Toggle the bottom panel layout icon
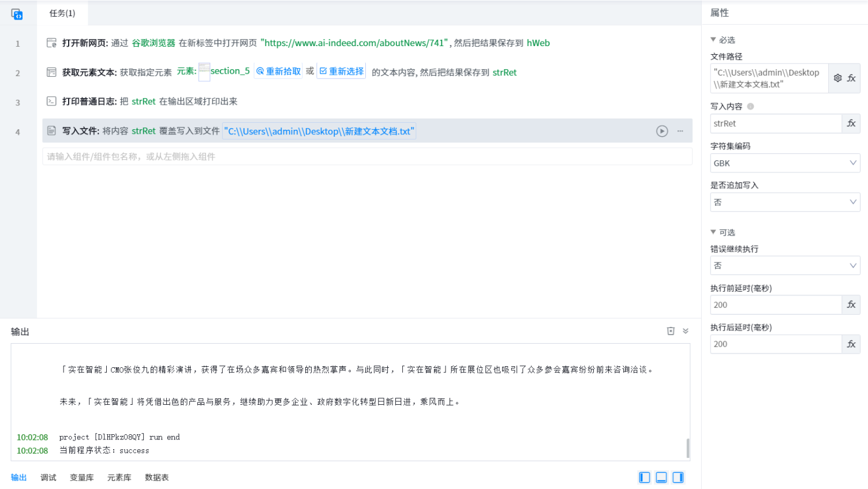The image size is (868, 489). (661, 477)
